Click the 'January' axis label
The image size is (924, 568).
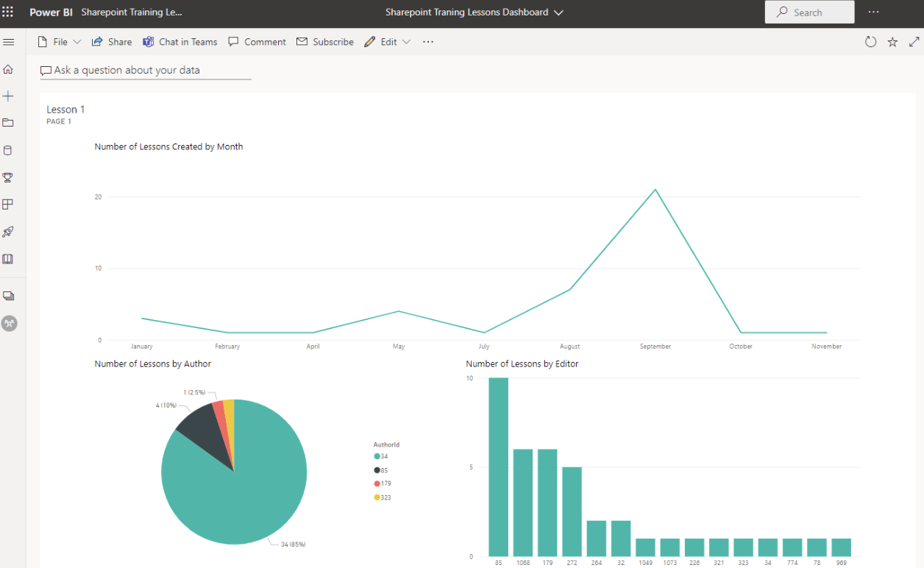[x=141, y=346]
